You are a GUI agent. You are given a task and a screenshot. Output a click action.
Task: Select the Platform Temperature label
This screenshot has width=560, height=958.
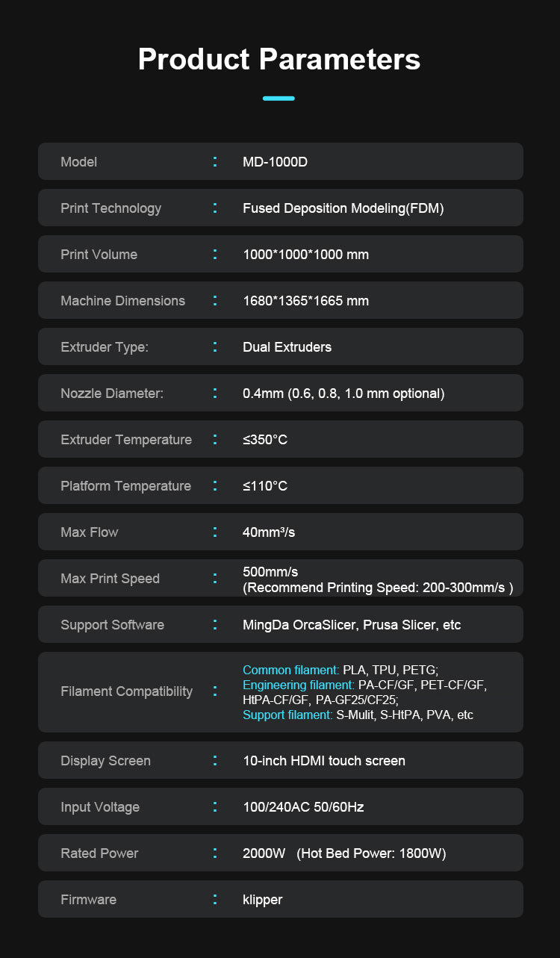tap(125, 486)
